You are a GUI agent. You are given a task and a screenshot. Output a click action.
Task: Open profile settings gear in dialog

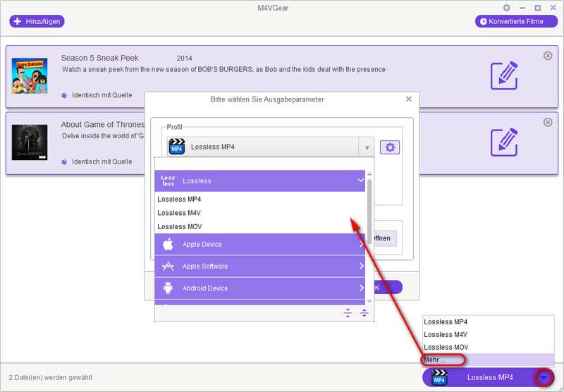pyautogui.click(x=390, y=147)
